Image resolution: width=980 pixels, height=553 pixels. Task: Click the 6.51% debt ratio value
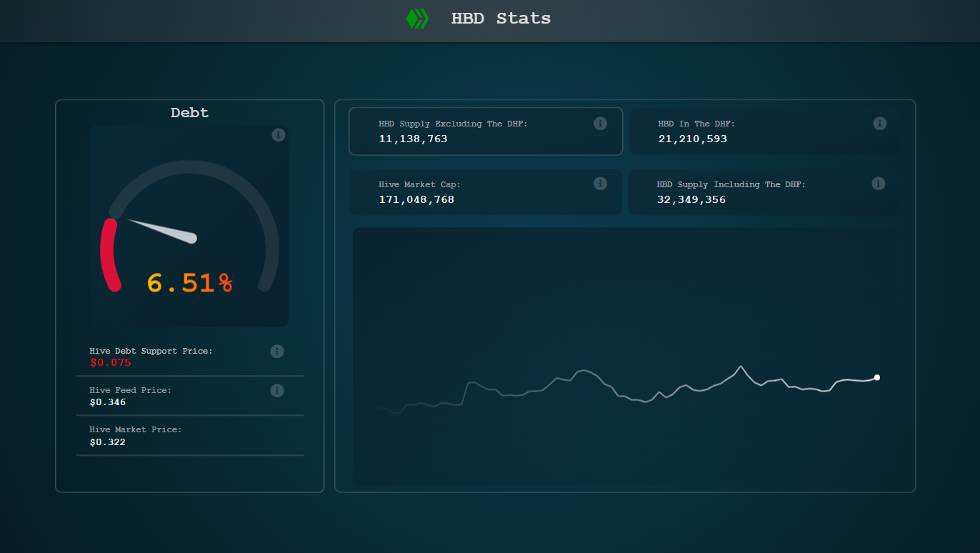tap(190, 283)
